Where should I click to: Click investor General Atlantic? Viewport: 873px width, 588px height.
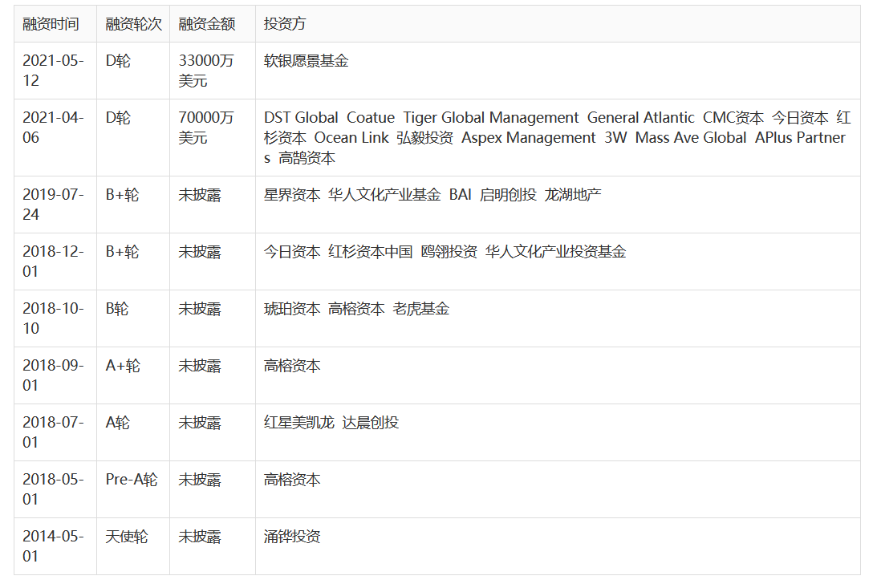641,117
